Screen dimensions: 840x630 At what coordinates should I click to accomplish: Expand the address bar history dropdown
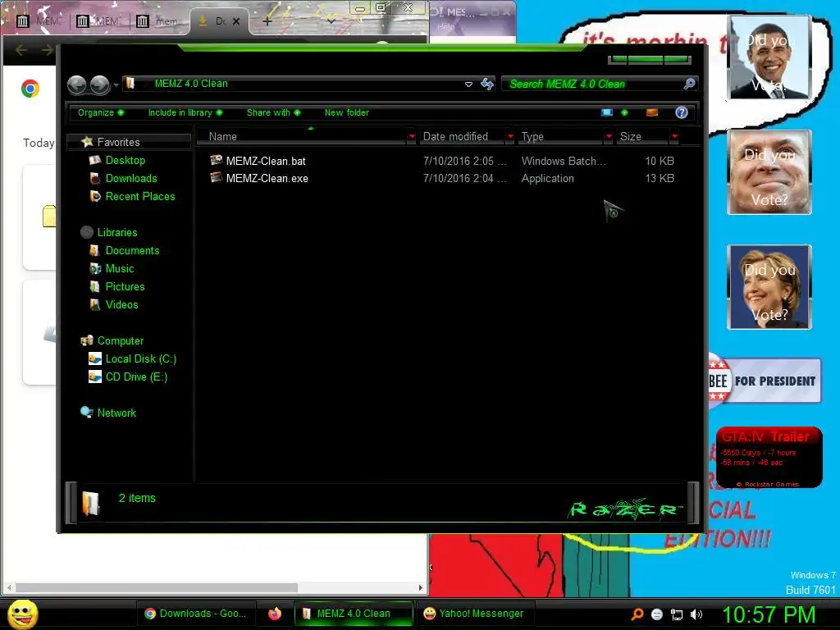[468, 84]
